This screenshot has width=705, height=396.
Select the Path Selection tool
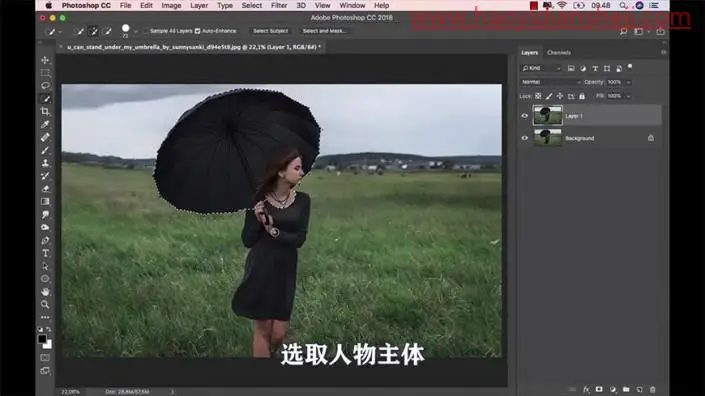click(x=45, y=266)
